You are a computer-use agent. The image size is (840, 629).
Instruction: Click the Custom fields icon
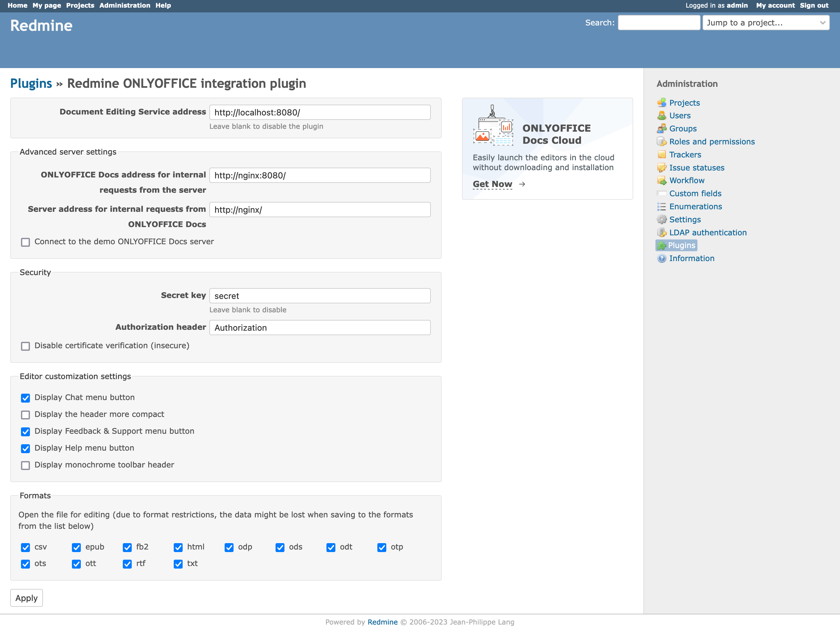click(661, 193)
